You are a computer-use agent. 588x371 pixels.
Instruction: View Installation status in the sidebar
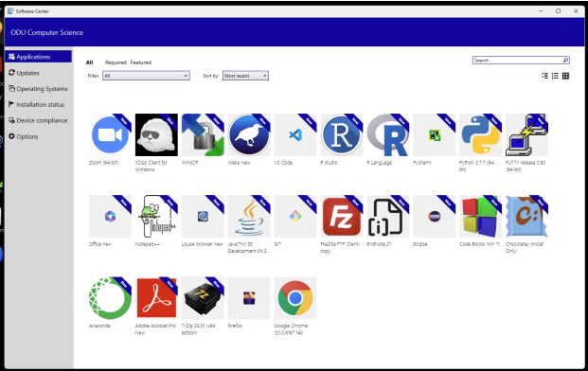tap(39, 104)
